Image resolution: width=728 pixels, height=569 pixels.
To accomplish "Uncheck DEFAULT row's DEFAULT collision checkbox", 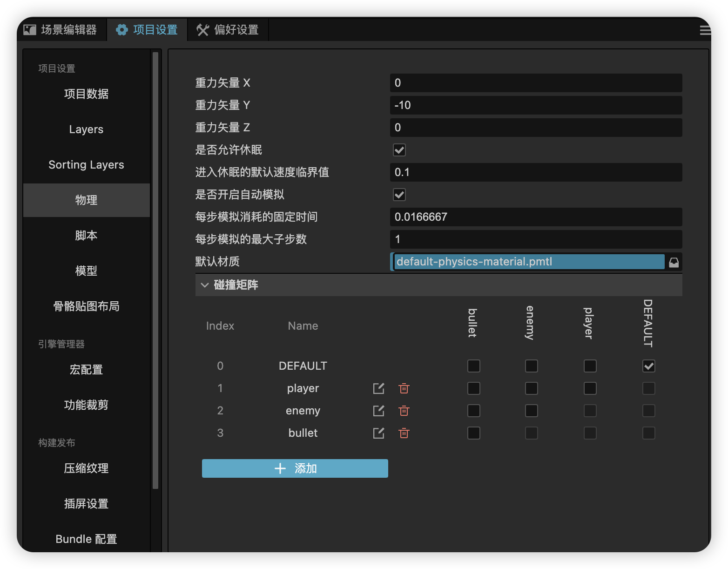I will (648, 366).
